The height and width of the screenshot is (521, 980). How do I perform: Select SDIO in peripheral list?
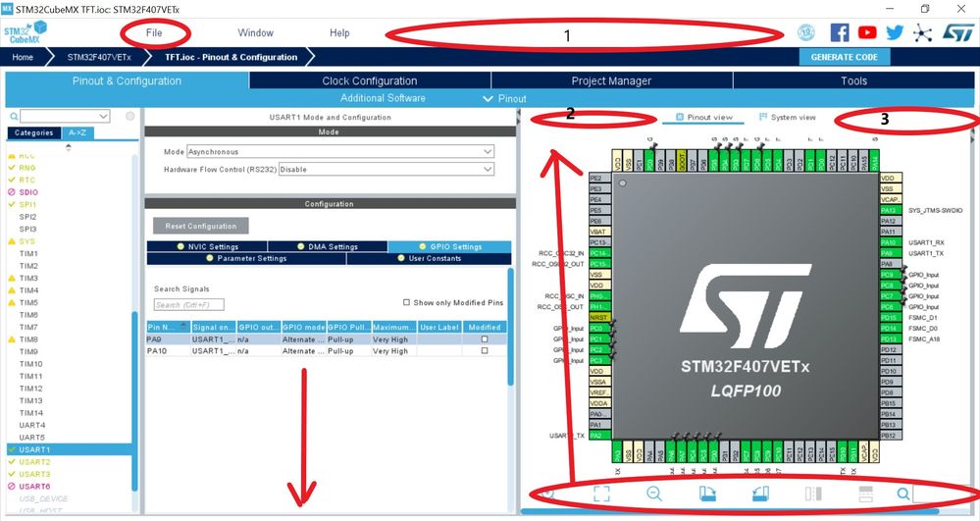coord(28,192)
